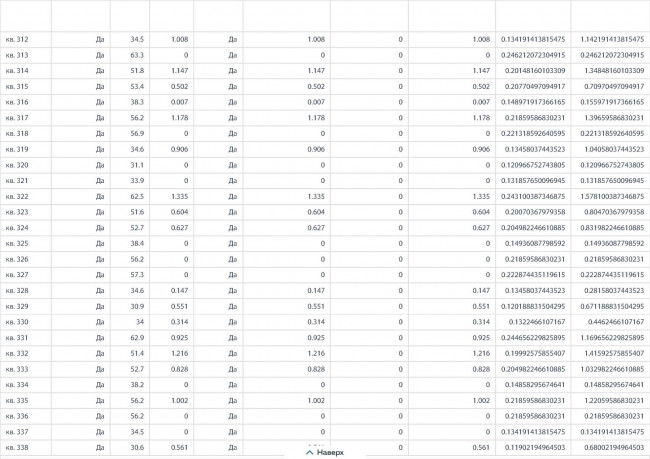Click the total 1.04058037443523 in row кв. 319

click(x=614, y=149)
